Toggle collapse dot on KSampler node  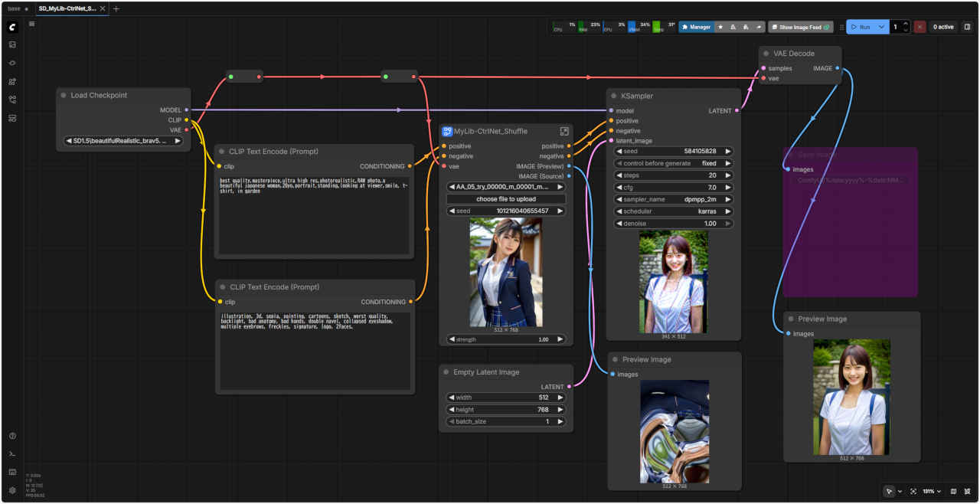click(x=614, y=97)
